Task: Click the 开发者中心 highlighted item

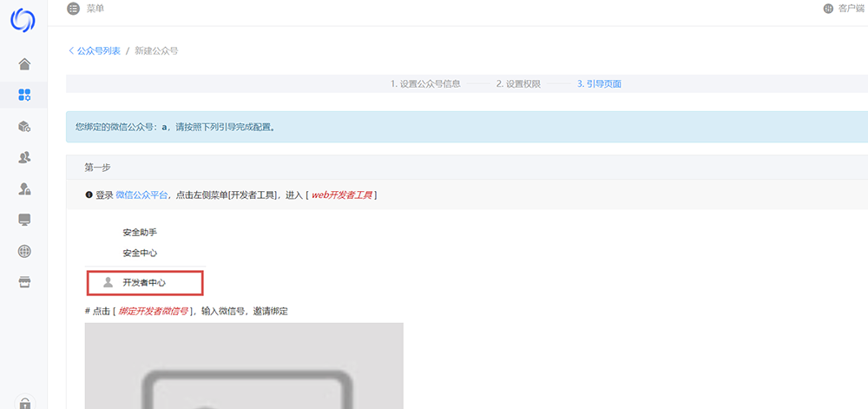Action: coord(144,282)
